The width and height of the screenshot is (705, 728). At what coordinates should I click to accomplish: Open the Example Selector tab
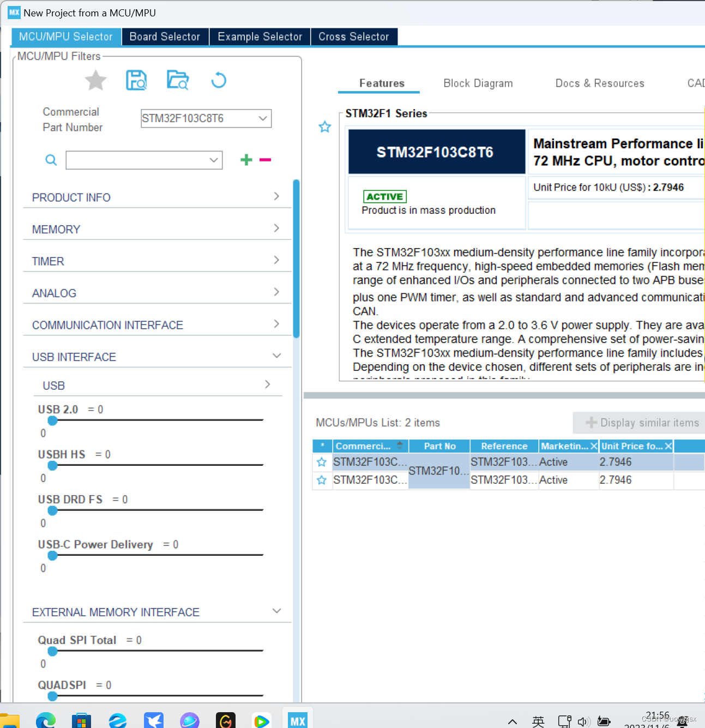[x=260, y=37]
